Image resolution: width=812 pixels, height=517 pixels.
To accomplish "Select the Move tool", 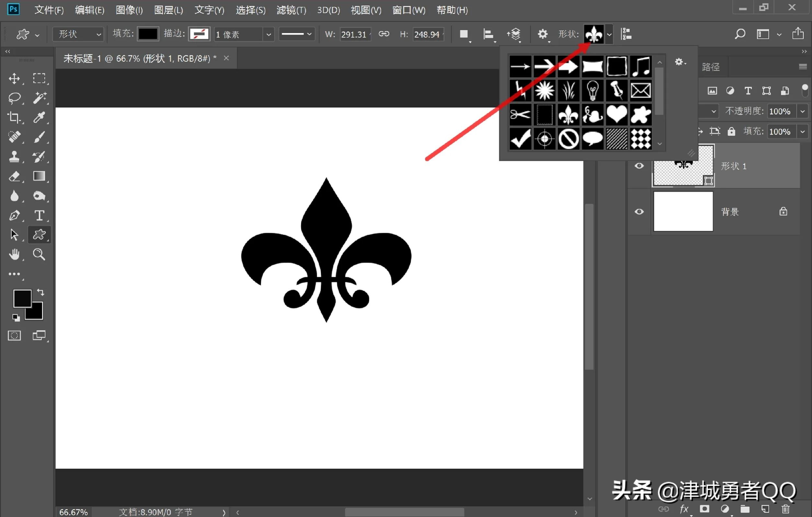I will tap(15, 79).
